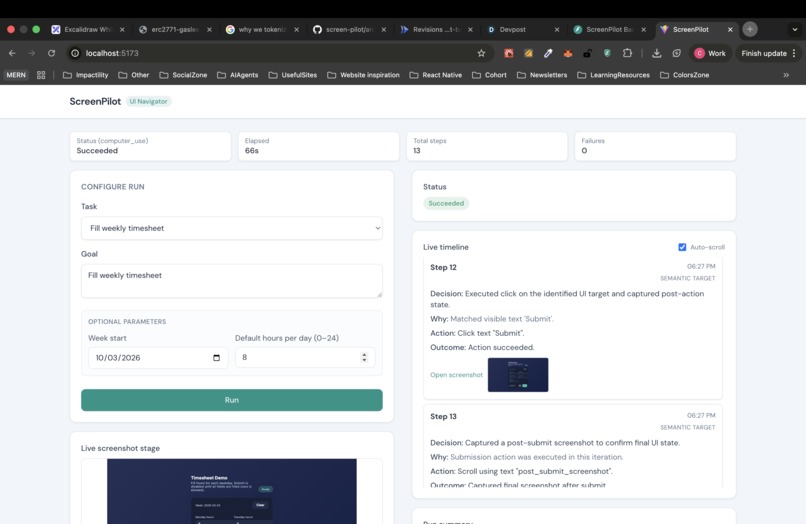Open the UsefulSites bookmarks folder
Screen dimensions: 806x524
[x=292, y=75]
